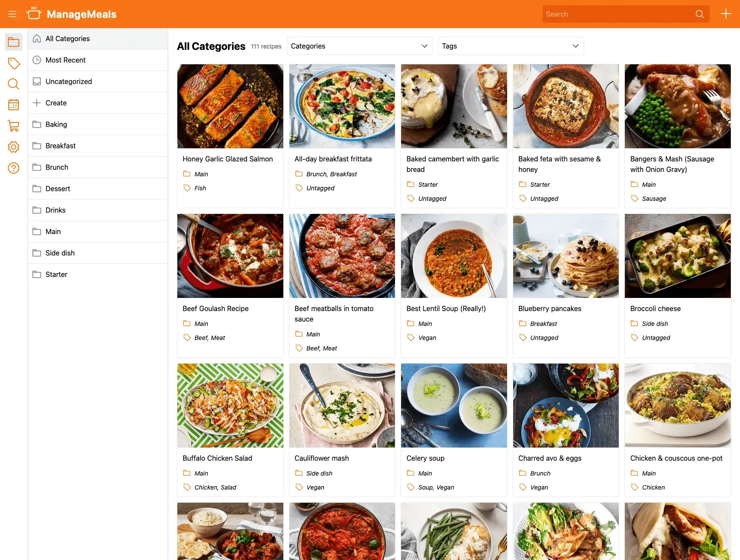The width and height of the screenshot is (740, 560).
Task: Select the Search icon in the left sidebar
Action: (14, 84)
